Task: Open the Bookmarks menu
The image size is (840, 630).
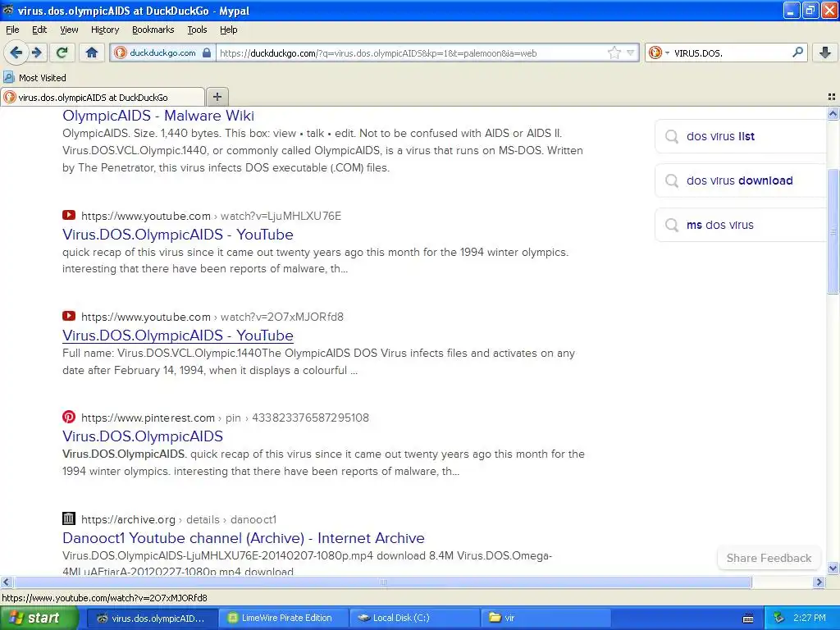Action: (x=153, y=30)
